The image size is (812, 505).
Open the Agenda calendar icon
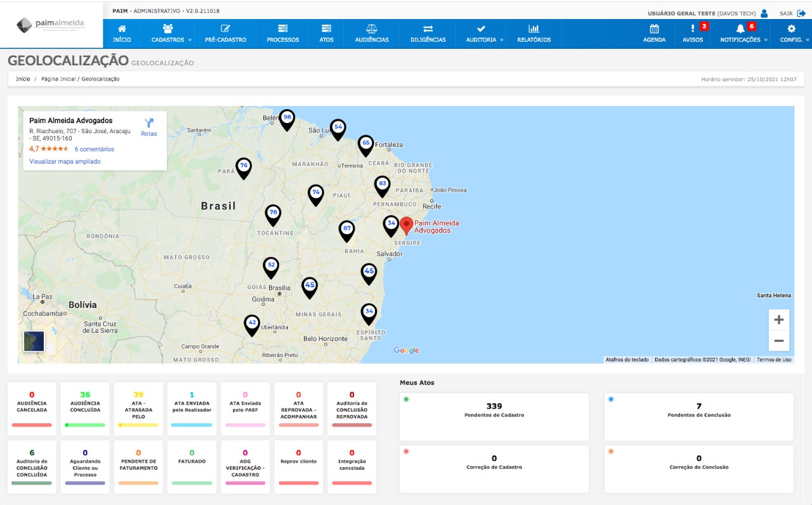[654, 29]
